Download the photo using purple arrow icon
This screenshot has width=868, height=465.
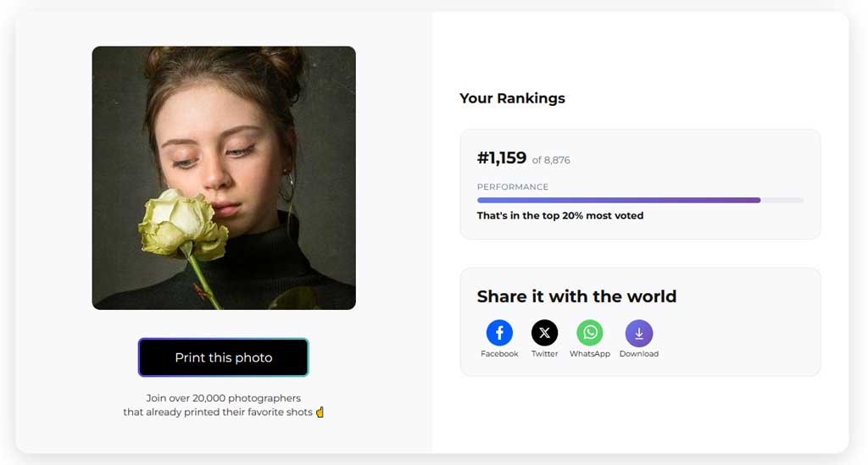pyautogui.click(x=638, y=333)
